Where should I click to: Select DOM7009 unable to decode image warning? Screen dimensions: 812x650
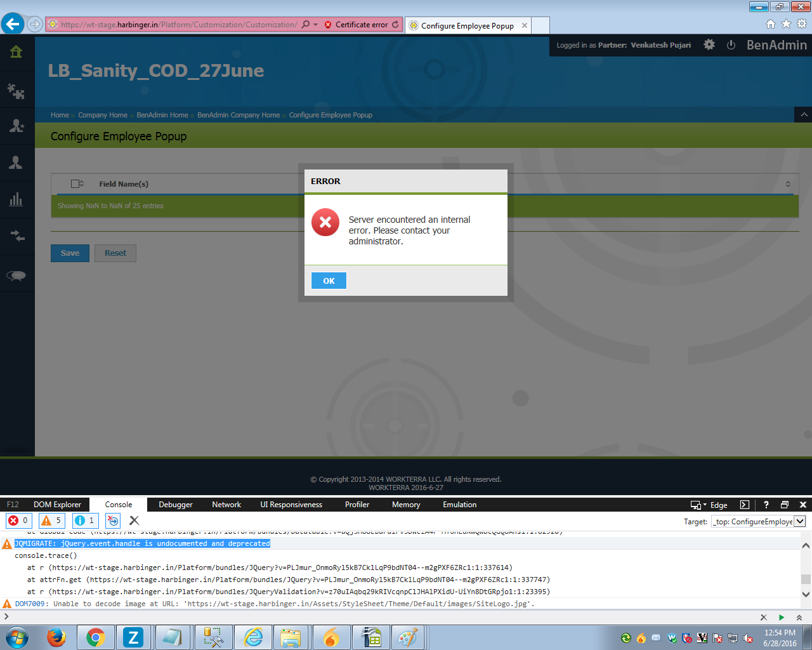275,604
